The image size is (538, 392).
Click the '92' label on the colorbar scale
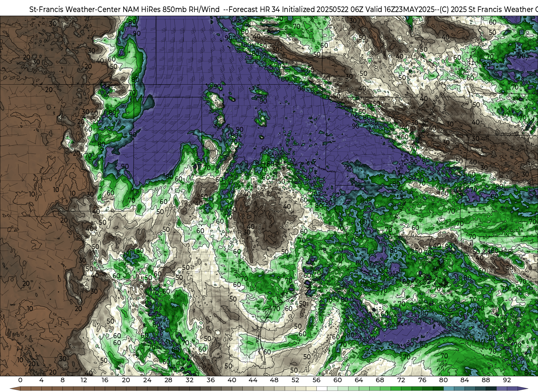click(x=507, y=380)
